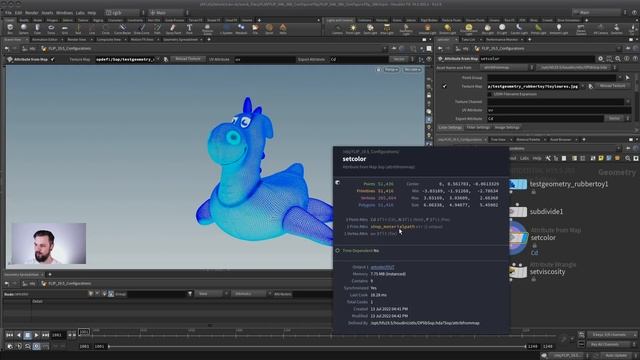
Task: Toggle the pin icon on node info popup
Action: pos(337,182)
